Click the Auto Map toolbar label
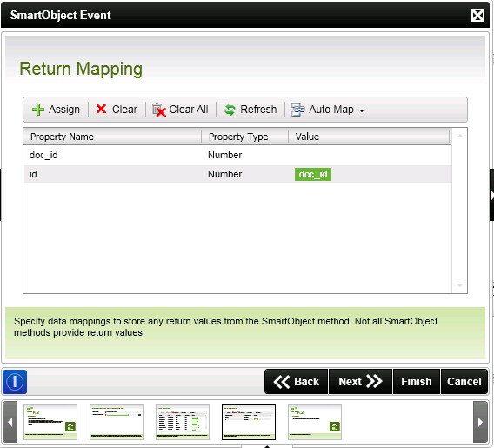Viewport: 494px width, 448px height. [331, 110]
